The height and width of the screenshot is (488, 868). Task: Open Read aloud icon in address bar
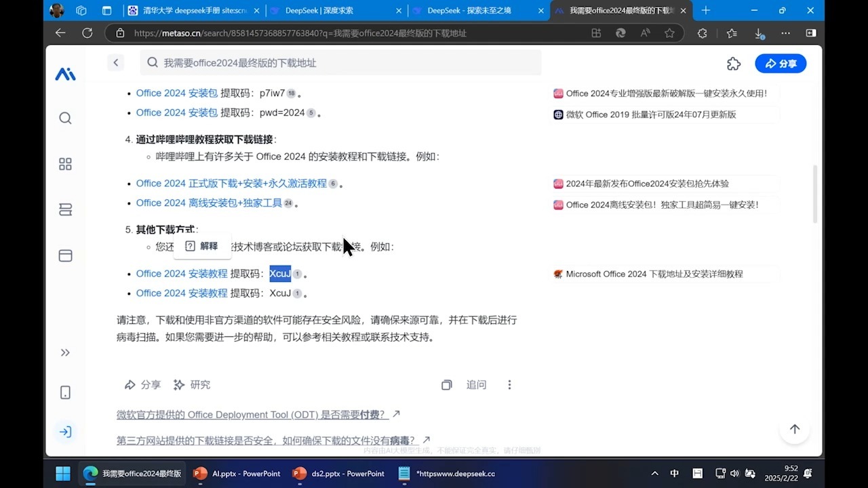tap(645, 33)
